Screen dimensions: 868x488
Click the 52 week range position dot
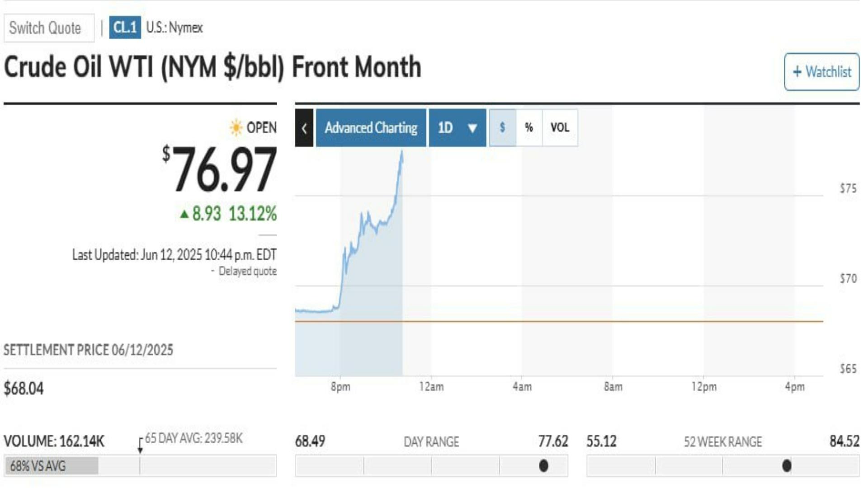click(787, 465)
